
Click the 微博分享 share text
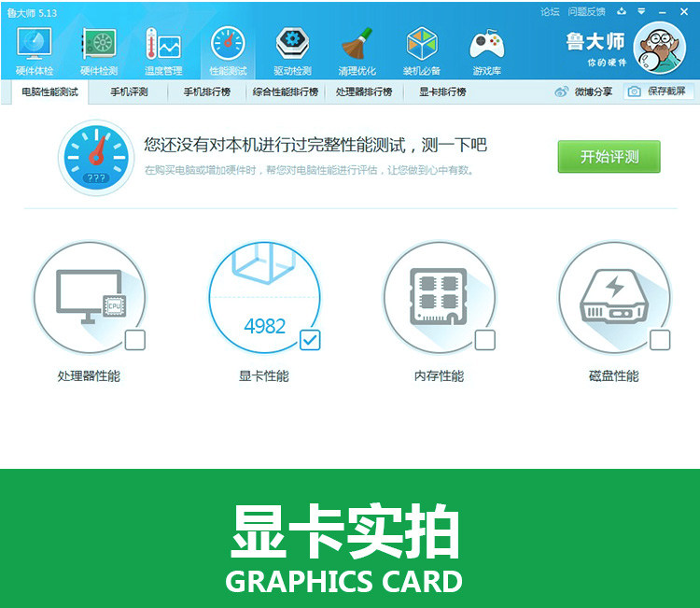tap(593, 92)
